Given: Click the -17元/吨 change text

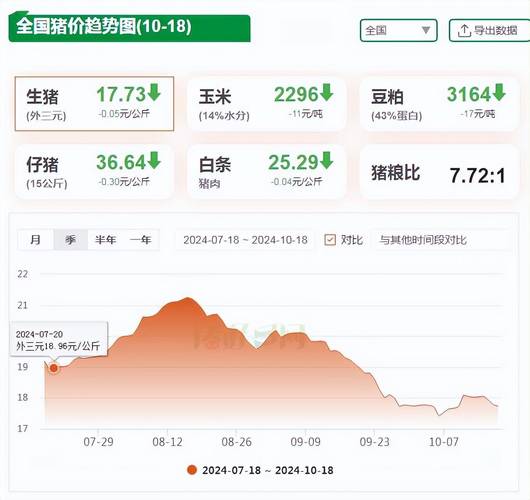Looking at the screenshot, I should click(478, 114).
